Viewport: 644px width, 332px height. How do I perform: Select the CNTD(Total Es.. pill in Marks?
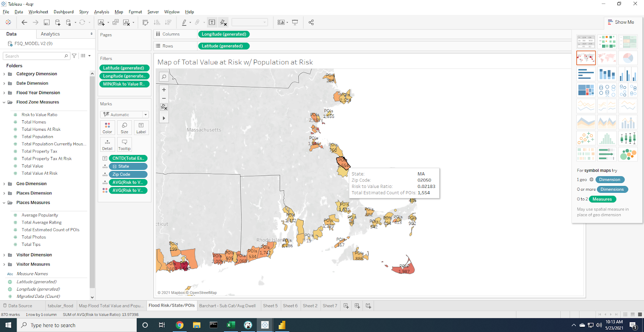tap(128, 158)
